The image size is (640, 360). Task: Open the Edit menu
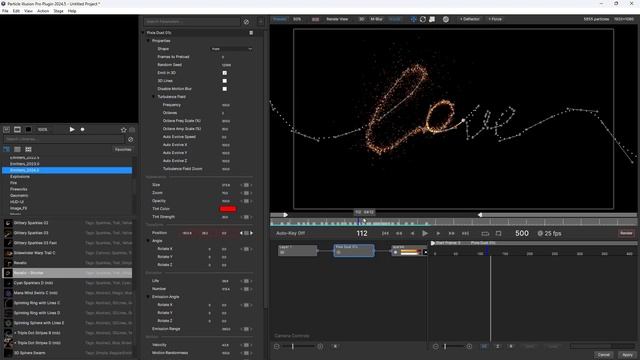[16, 11]
